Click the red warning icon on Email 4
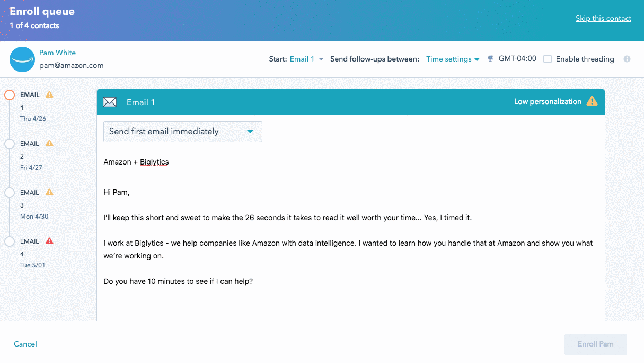 [49, 241]
